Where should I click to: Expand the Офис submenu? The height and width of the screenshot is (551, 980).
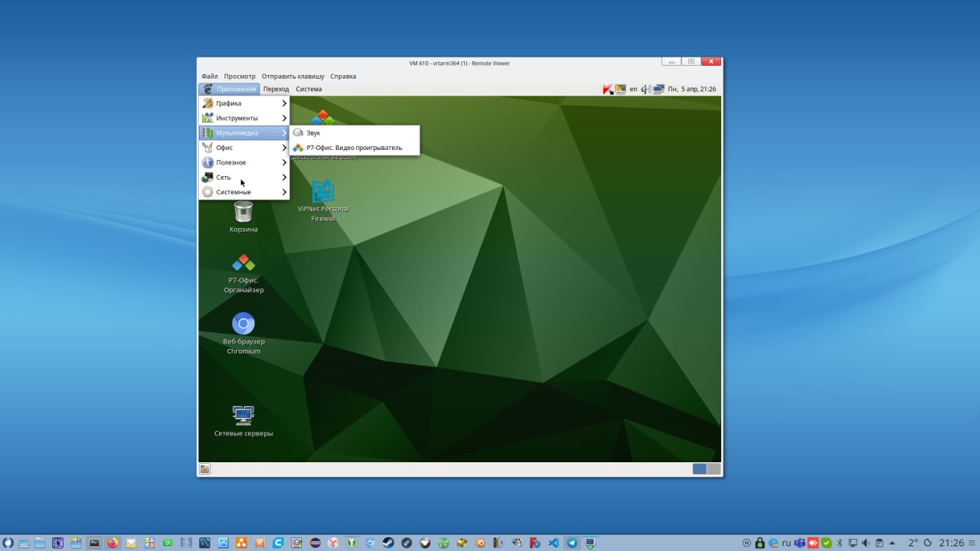[244, 148]
